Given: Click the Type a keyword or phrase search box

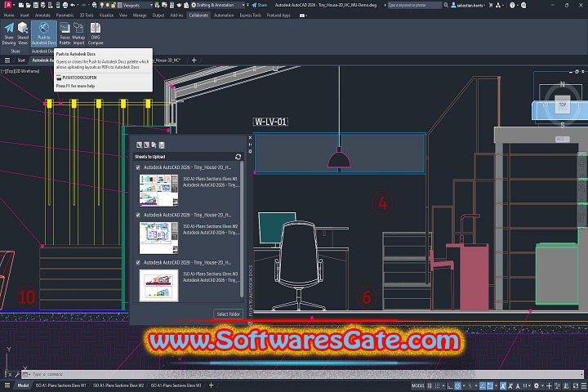Looking at the screenshot, I should pyautogui.click(x=414, y=5).
